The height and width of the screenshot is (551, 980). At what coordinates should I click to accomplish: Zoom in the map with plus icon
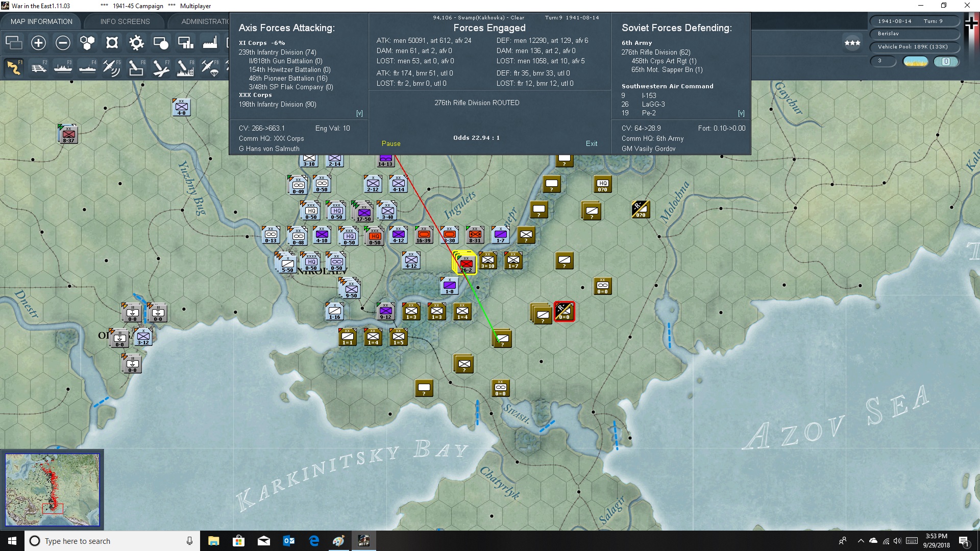38,43
